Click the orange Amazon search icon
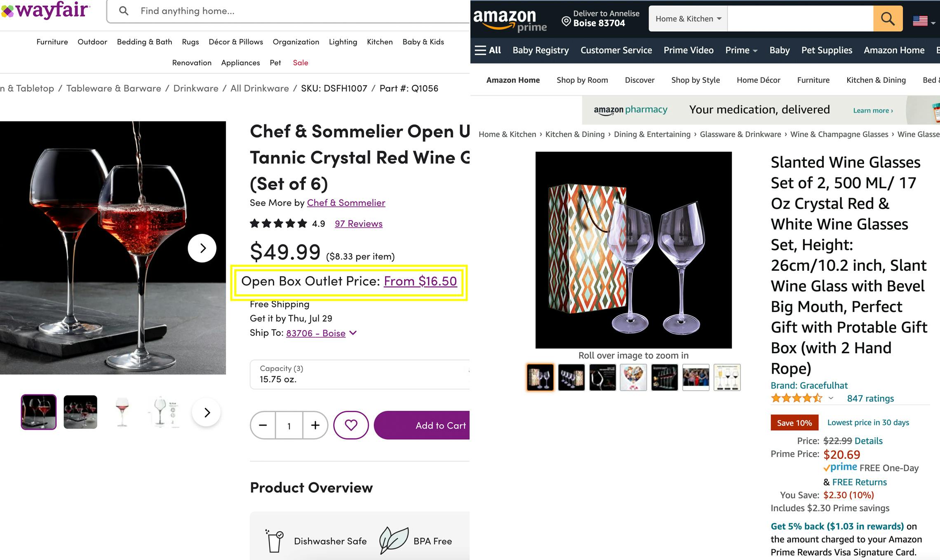This screenshot has height=560, width=940. coord(887,18)
